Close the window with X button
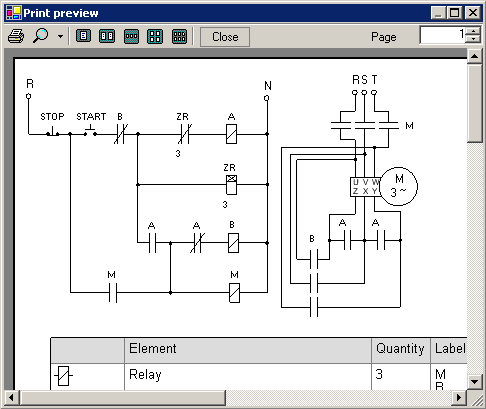Screen dimensions: 486x409 (473, 13)
